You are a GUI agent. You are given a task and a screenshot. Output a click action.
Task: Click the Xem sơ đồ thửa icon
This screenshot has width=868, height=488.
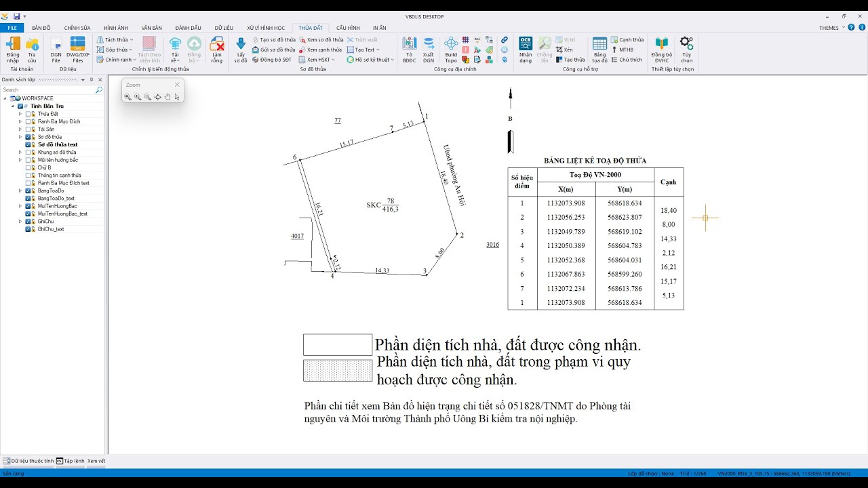(303, 40)
